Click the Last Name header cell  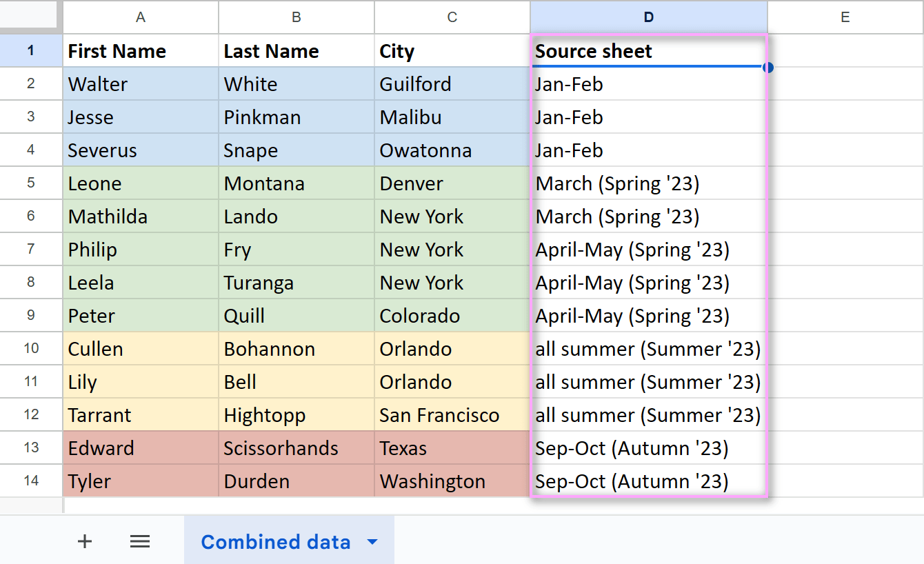[x=297, y=51]
